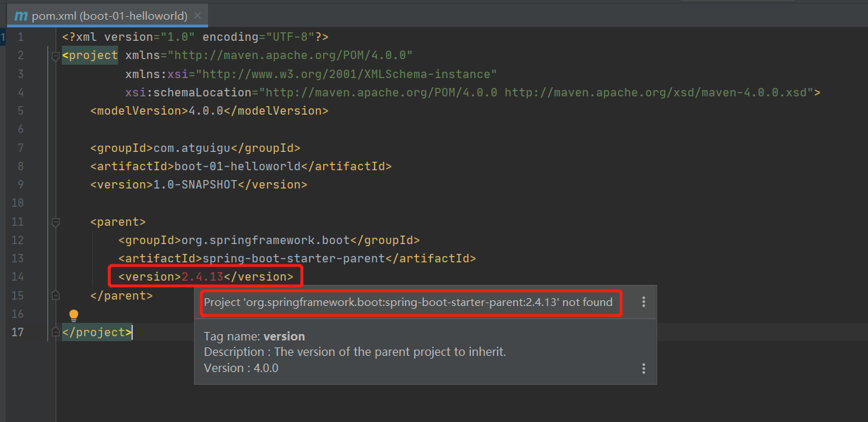
Task: Click the Maven 'm' file icon on tab
Action: pos(20,16)
